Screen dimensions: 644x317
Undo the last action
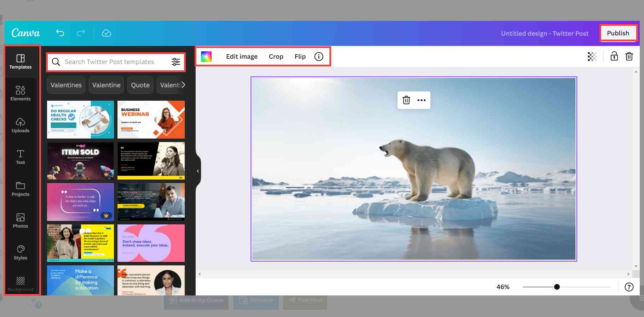coord(60,33)
